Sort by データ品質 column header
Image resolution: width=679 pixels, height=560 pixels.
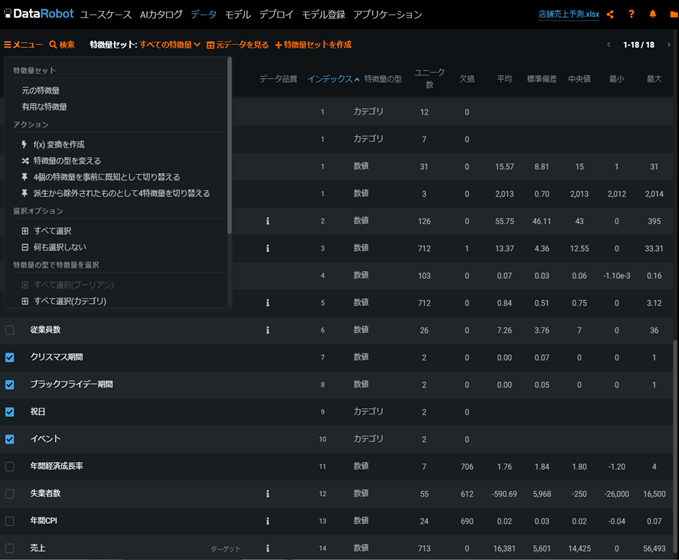(278, 79)
